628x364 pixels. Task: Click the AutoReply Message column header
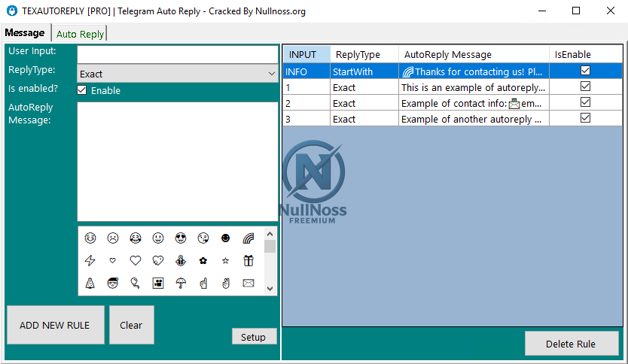(x=474, y=54)
